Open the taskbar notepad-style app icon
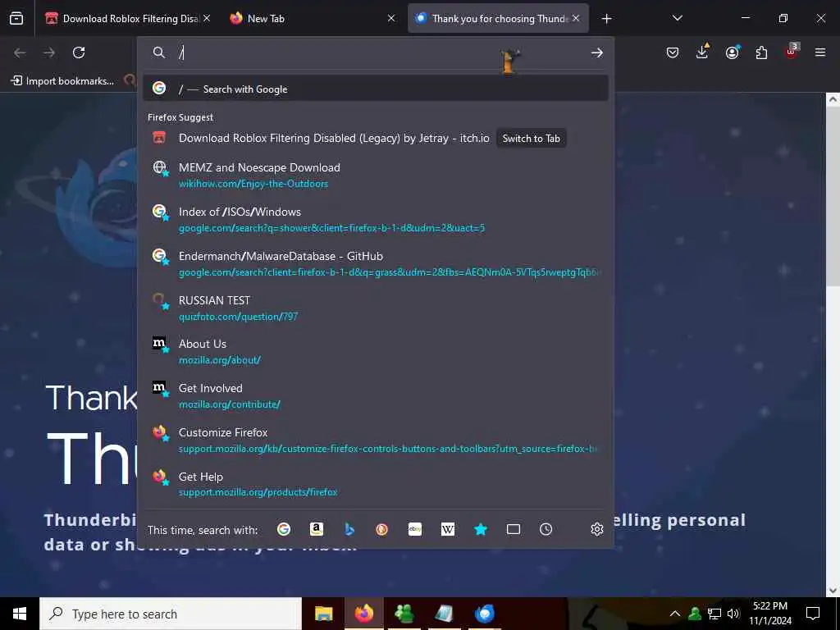This screenshot has height=630, width=840. (444, 614)
